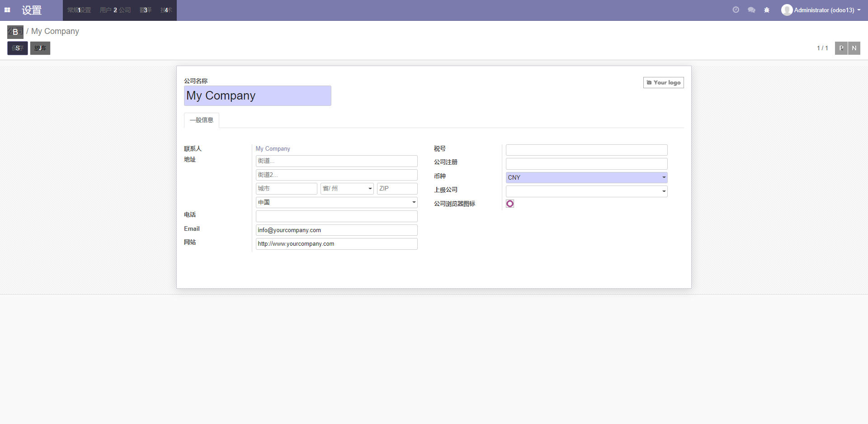Select the 一般信息 tab
This screenshot has width=868, height=424.
[x=202, y=120]
